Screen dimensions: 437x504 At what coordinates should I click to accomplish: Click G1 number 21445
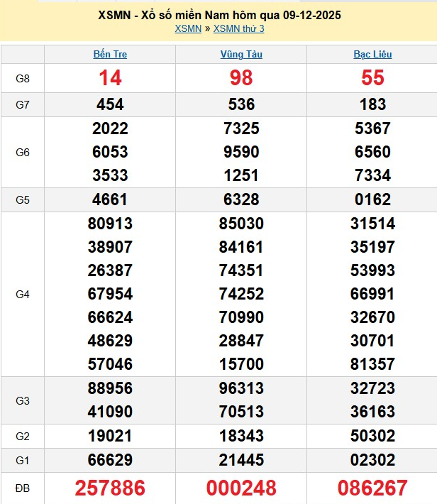(x=241, y=460)
